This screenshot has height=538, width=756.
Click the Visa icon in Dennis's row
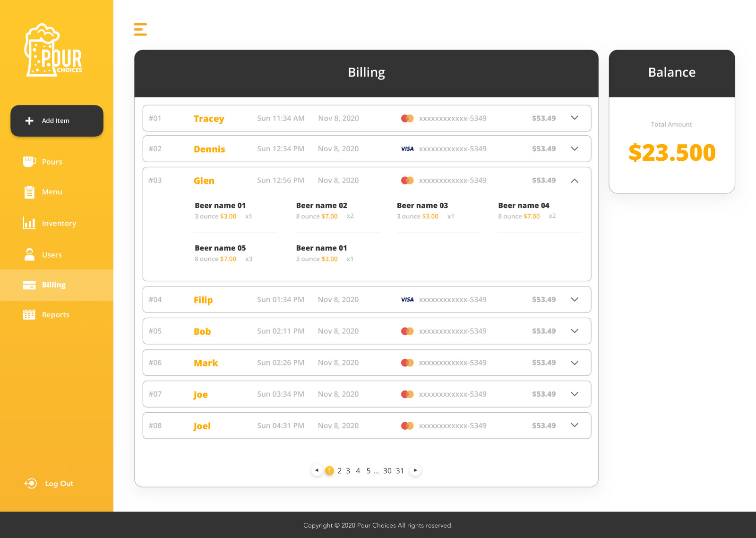coord(407,149)
